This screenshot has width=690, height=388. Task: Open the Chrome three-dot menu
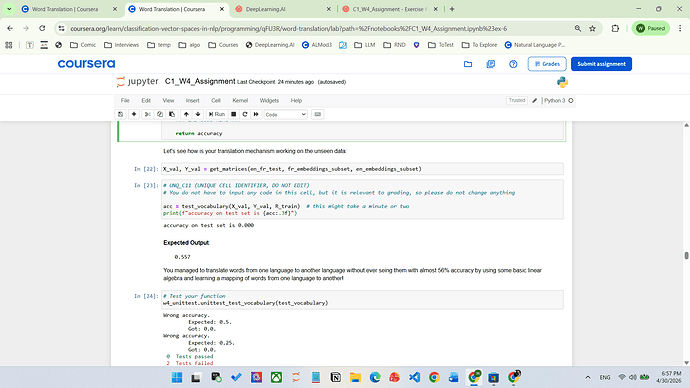point(680,28)
